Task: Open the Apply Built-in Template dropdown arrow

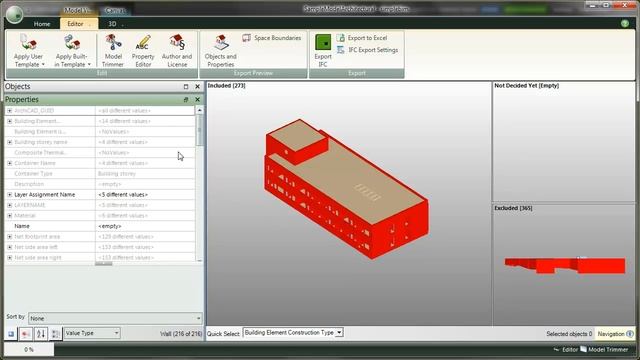Action: coord(89,64)
